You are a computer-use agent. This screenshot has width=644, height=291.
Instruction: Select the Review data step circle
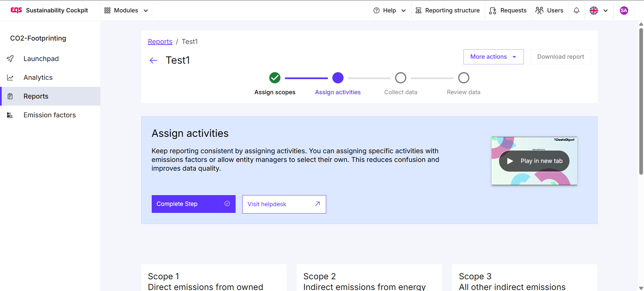[463, 78]
